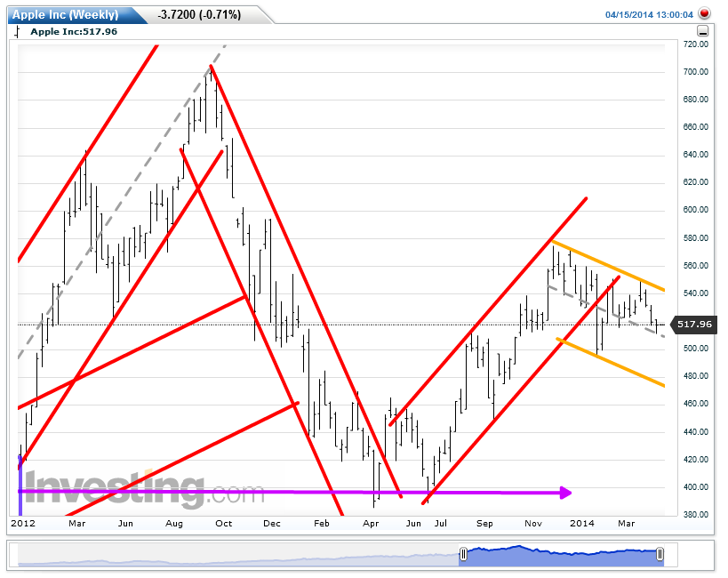
Task: Click the Feb date axis label
Action: pos(321,523)
